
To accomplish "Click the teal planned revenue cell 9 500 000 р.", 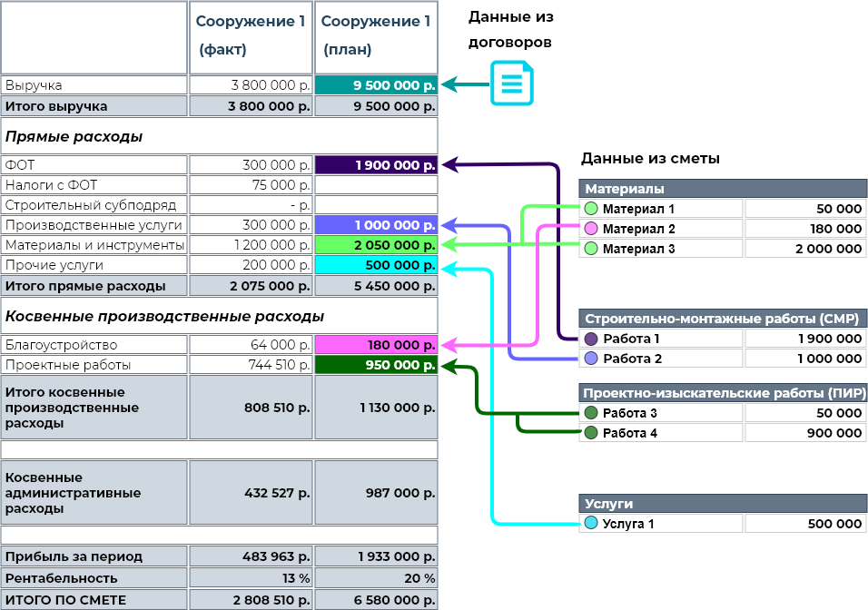I will click(x=377, y=85).
